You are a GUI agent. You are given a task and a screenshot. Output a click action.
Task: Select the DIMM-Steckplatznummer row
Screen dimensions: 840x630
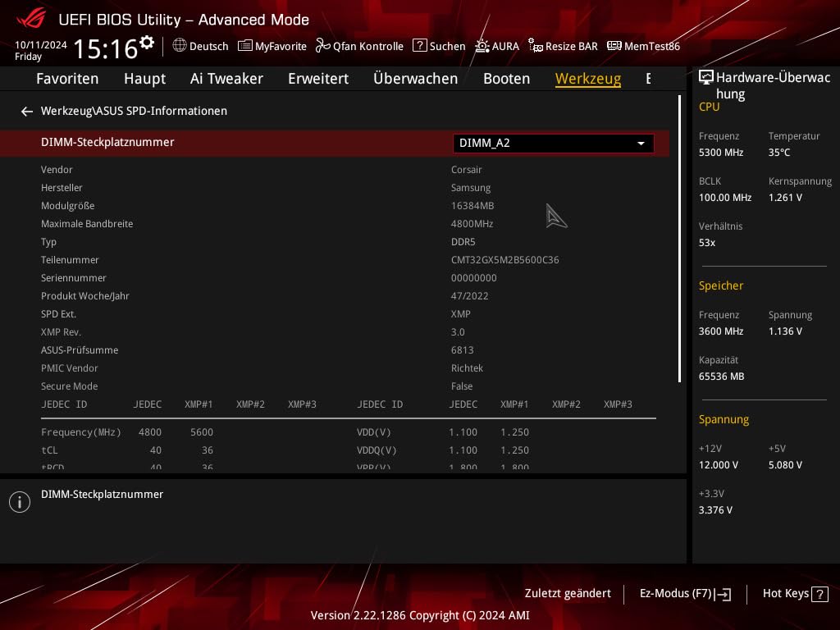pyautogui.click(x=335, y=143)
